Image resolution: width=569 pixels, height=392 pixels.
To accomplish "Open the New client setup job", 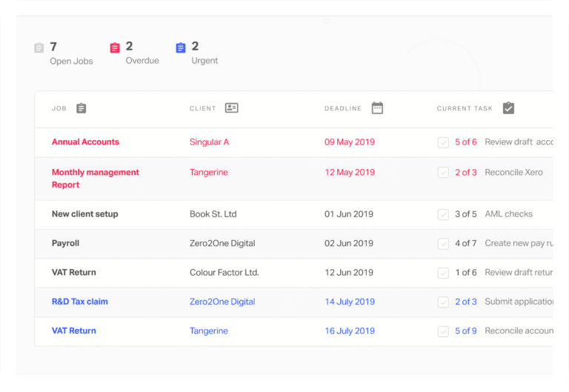I will tap(85, 214).
